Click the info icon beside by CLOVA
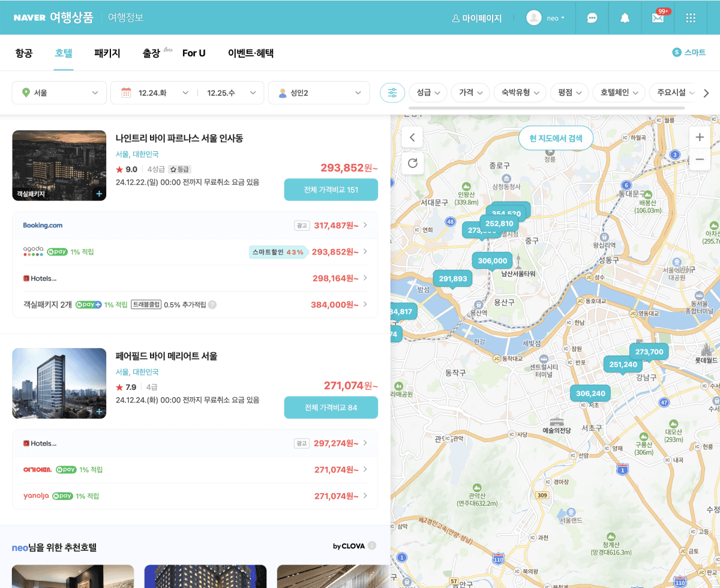Image resolution: width=720 pixels, height=588 pixels. (x=372, y=545)
